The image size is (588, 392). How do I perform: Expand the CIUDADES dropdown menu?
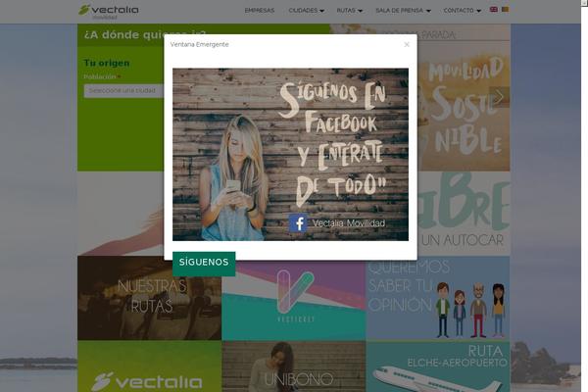(307, 11)
